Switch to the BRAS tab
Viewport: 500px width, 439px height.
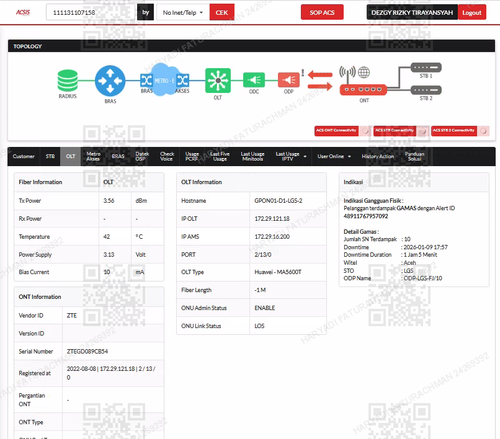[x=118, y=156]
